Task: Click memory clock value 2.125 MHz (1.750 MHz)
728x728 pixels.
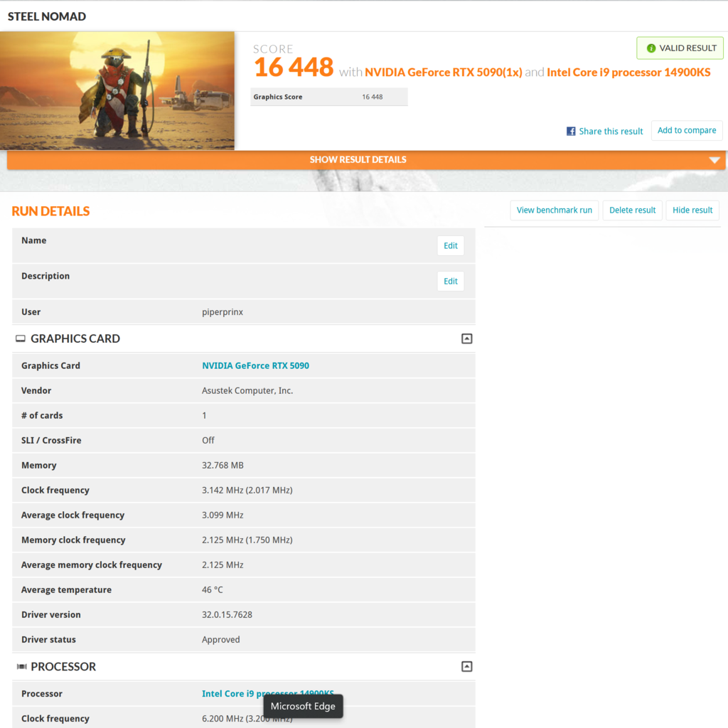Action: click(x=247, y=540)
